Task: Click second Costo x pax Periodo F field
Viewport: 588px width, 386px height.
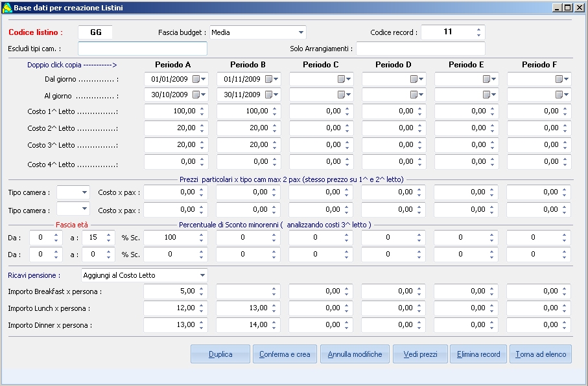Action: point(539,209)
